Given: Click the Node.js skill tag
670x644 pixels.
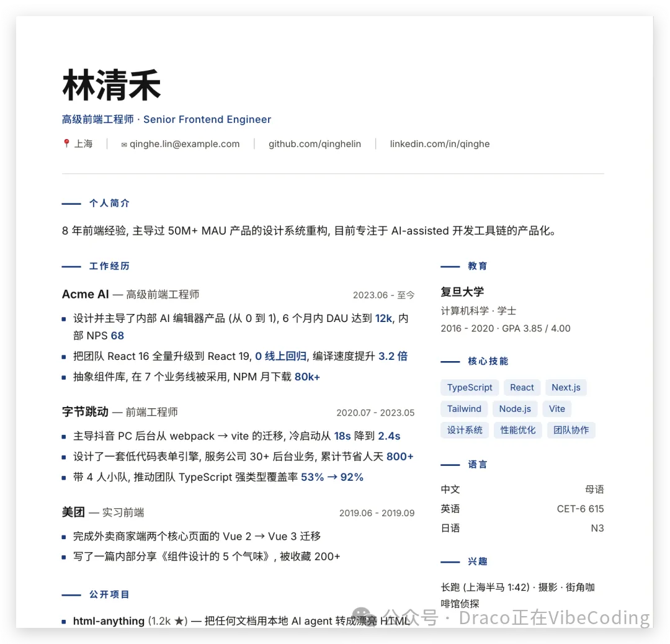Looking at the screenshot, I should pyautogui.click(x=515, y=408).
